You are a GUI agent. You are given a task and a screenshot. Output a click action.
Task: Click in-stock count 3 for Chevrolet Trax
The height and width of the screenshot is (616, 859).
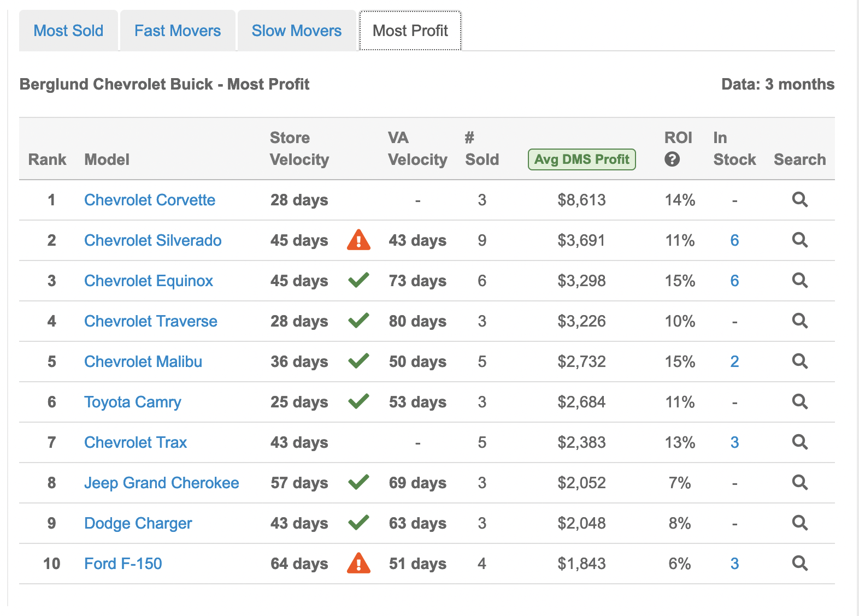pyautogui.click(x=734, y=442)
